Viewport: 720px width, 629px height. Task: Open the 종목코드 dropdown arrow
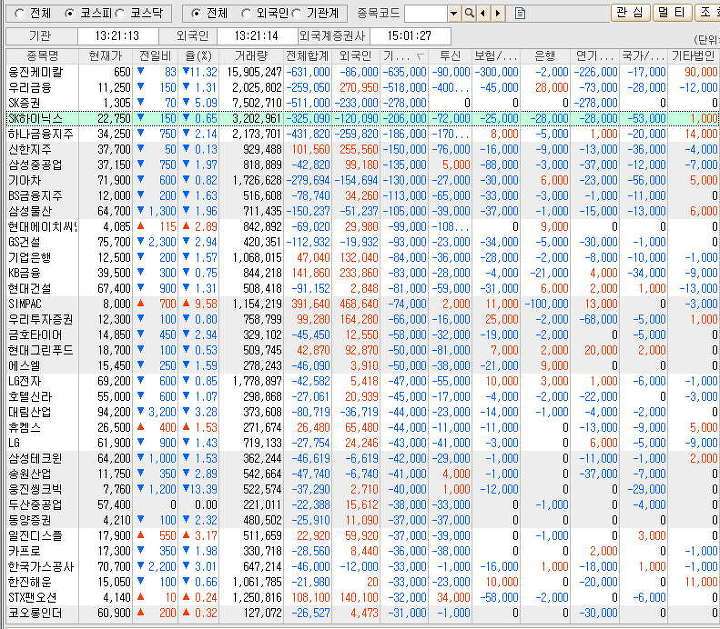coord(454,13)
